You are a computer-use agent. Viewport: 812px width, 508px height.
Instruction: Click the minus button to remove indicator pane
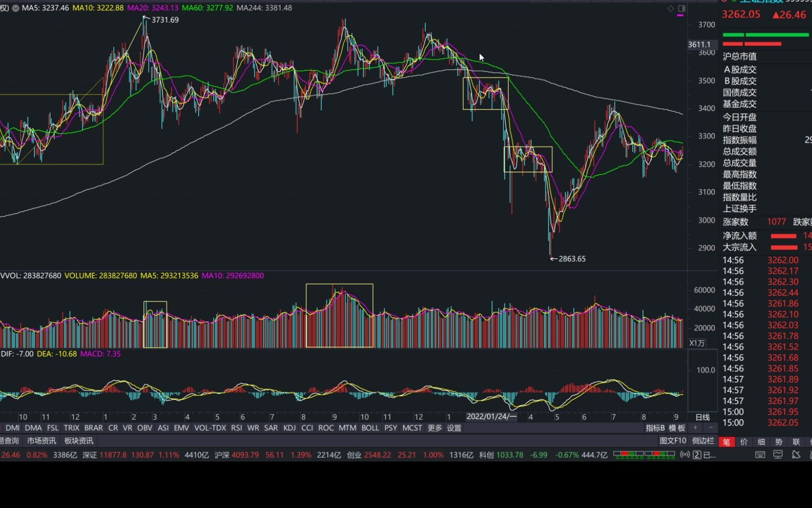tap(710, 428)
